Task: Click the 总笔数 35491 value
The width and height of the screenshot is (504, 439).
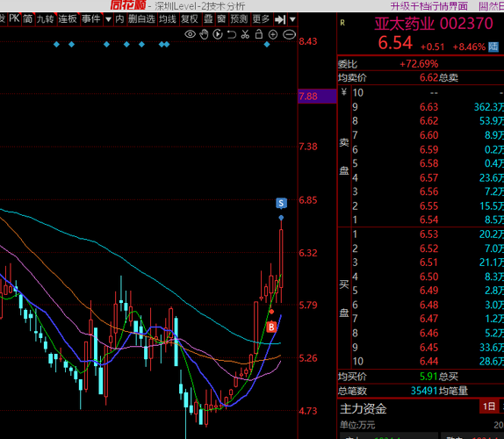Action: click(x=424, y=391)
